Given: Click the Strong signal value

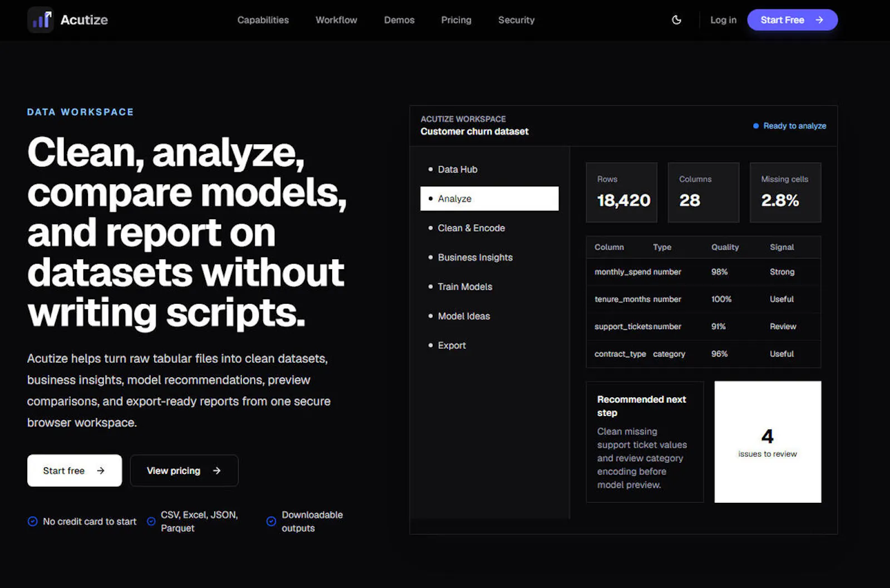Looking at the screenshot, I should point(782,272).
